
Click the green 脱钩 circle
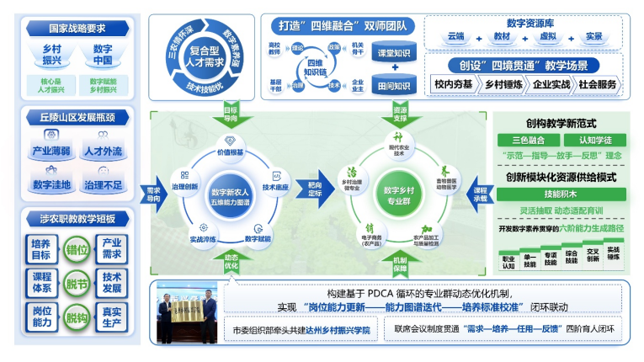tap(77, 318)
